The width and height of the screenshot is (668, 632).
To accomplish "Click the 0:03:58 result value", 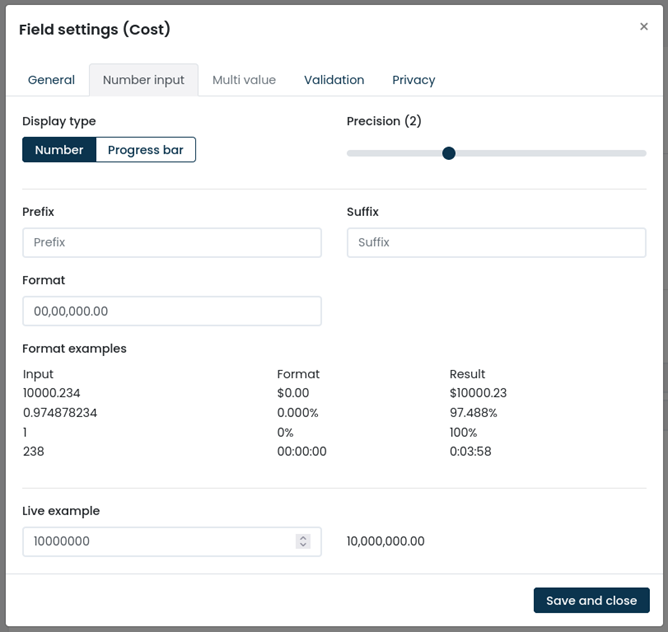I will point(470,451).
